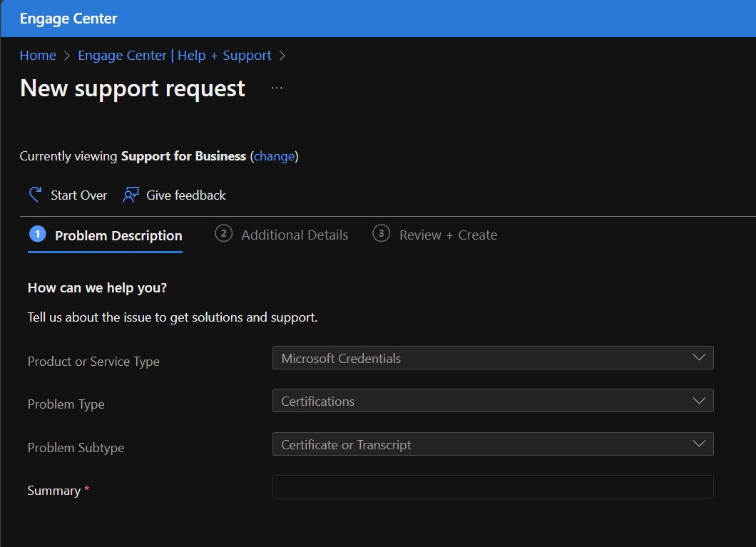Click the breadcrumb chevron after Home
Screen dimensions: 756x547
[x=67, y=56]
